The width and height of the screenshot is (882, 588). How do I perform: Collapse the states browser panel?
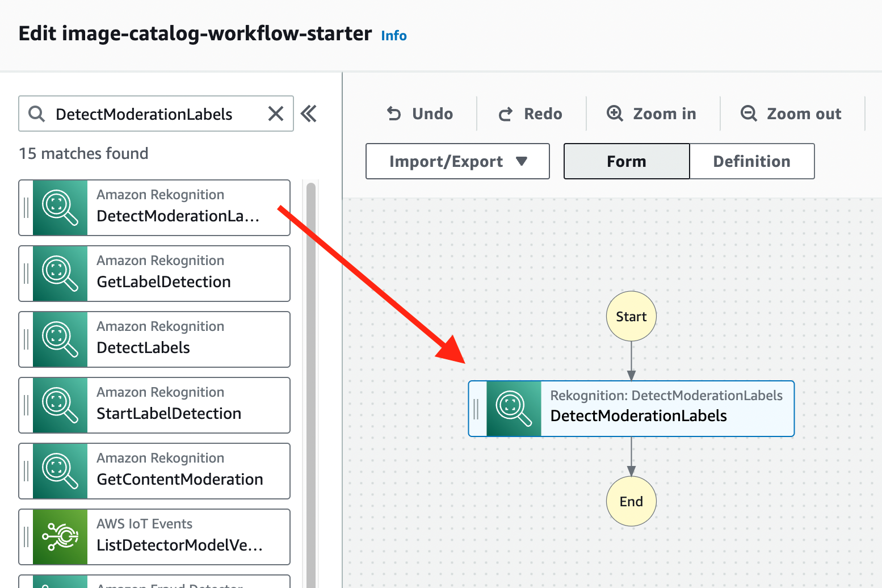[x=309, y=114]
